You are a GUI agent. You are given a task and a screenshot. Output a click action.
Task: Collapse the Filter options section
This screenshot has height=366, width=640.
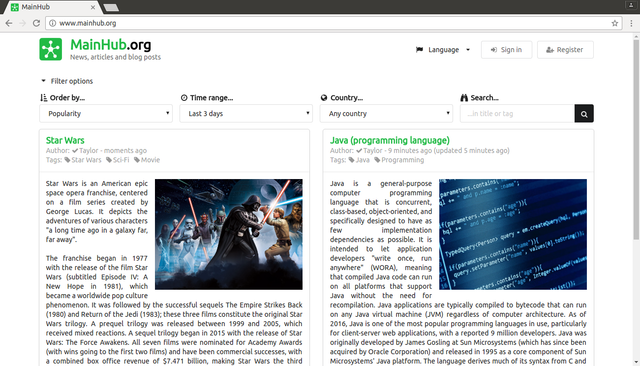tap(67, 81)
